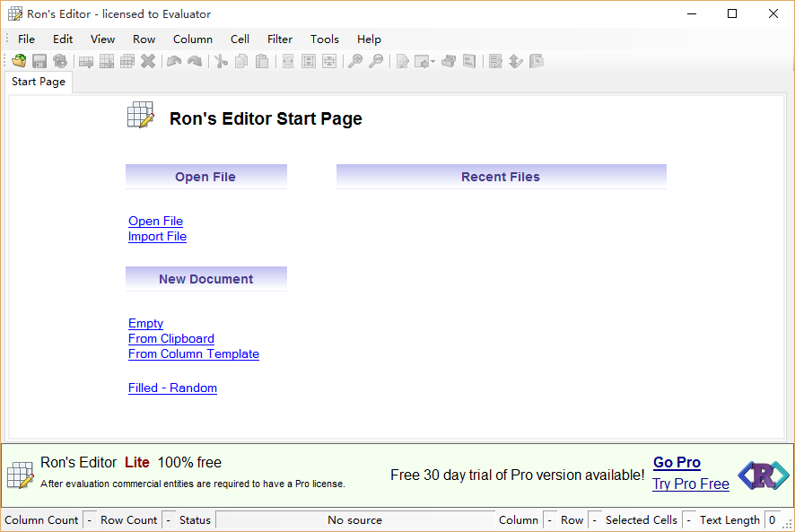795x532 pixels.
Task: Click the 'No source' status field
Action: (355, 519)
